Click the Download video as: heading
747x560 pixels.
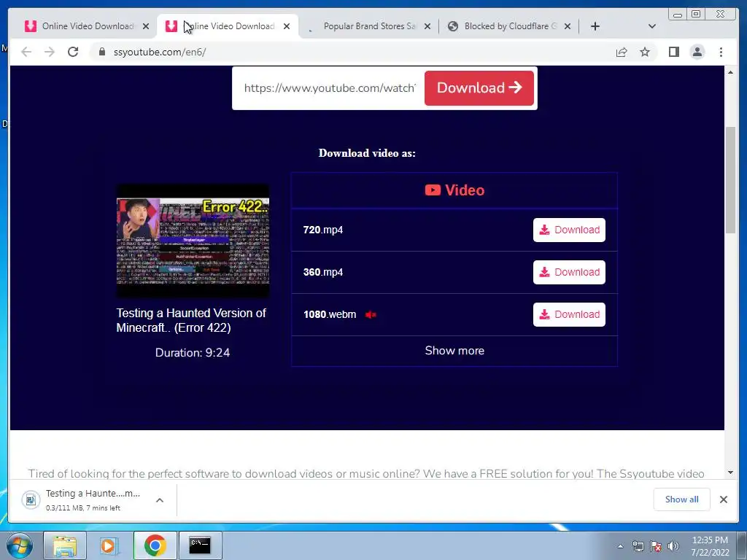[x=367, y=153]
